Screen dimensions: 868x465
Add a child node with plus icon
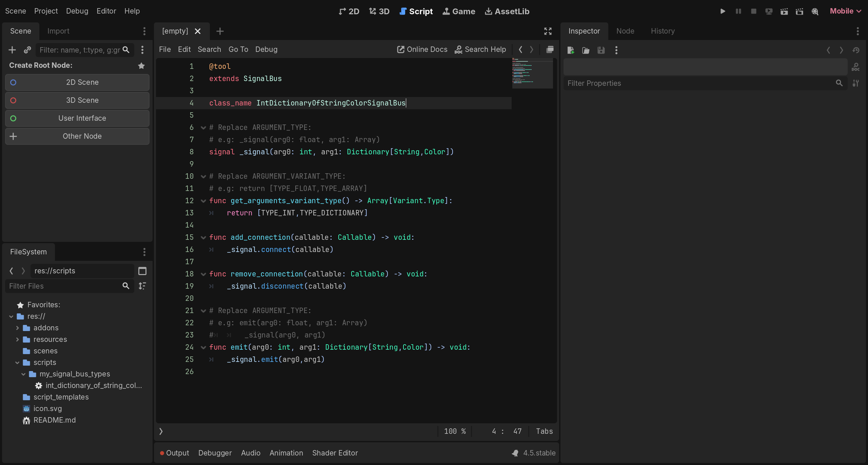pyautogui.click(x=12, y=50)
